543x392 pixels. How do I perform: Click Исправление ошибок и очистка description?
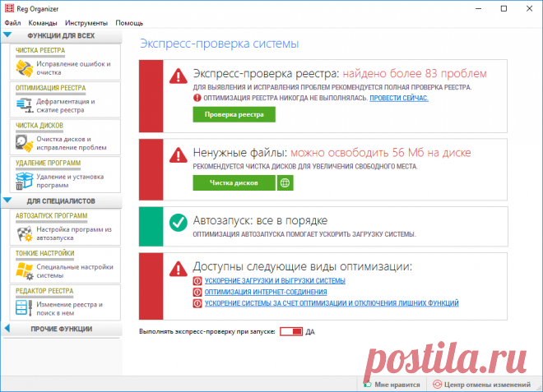point(74,68)
